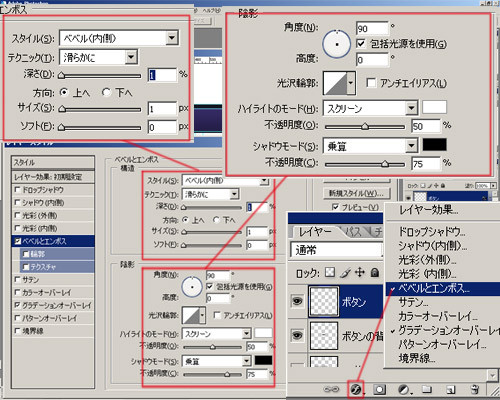Click the black shadow color swatch in the enlarged callout
This screenshot has width=500, height=400.
coord(434,145)
